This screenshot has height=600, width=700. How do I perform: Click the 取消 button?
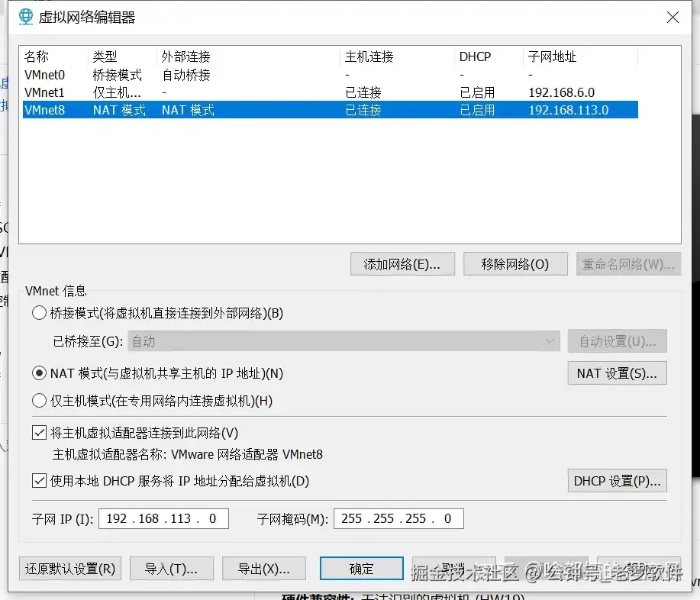pos(454,568)
